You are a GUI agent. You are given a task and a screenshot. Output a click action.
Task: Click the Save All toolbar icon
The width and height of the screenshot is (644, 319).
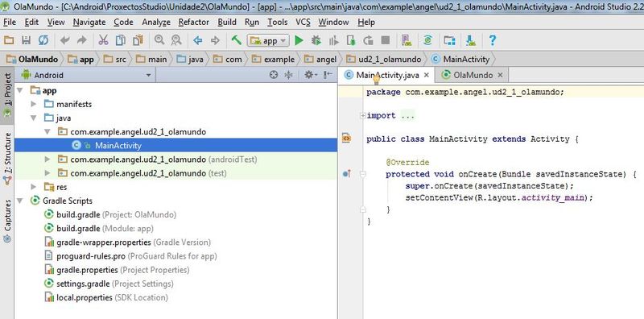click(26, 40)
